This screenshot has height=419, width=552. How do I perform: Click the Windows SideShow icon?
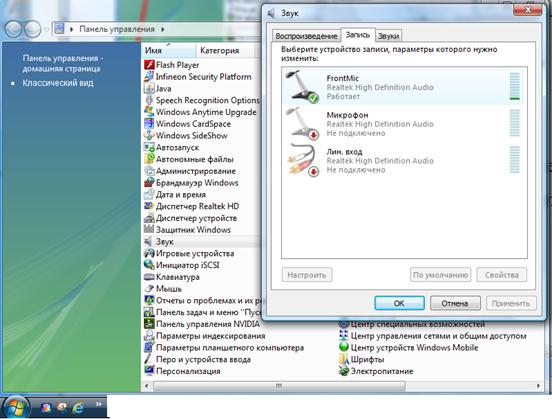click(149, 136)
